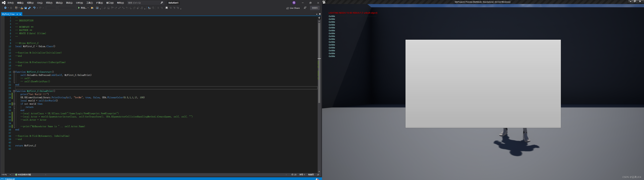This screenshot has height=180, width=644.
Task: Click the green Attach debugger play icon
Action: click(x=79, y=8)
